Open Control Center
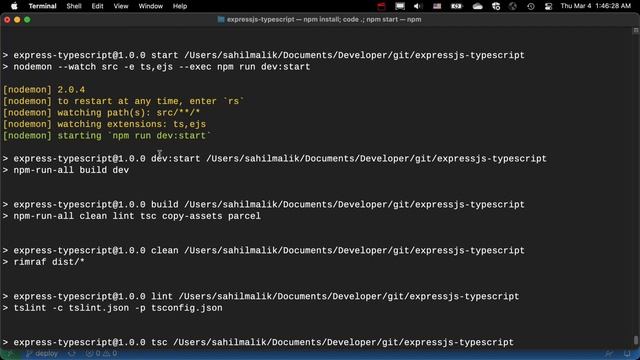The image size is (640, 360). (x=548, y=6)
